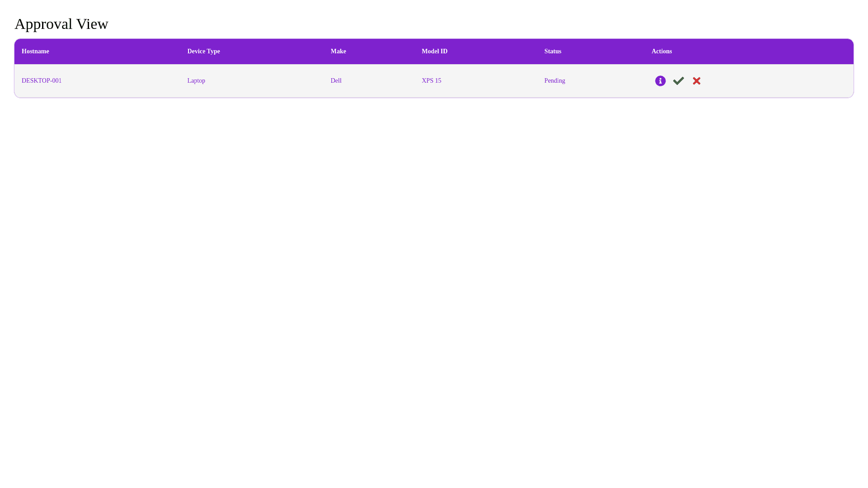Click the Actions column header

(661, 52)
